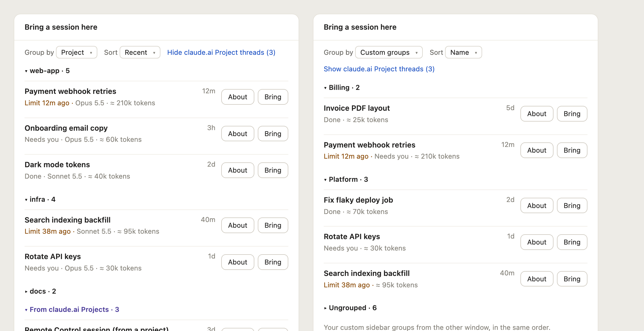Image resolution: width=644 pixels, height=331 pixels.
Task: Bring Search indexing backfill from left panel
Action: (x=273, y=225)
